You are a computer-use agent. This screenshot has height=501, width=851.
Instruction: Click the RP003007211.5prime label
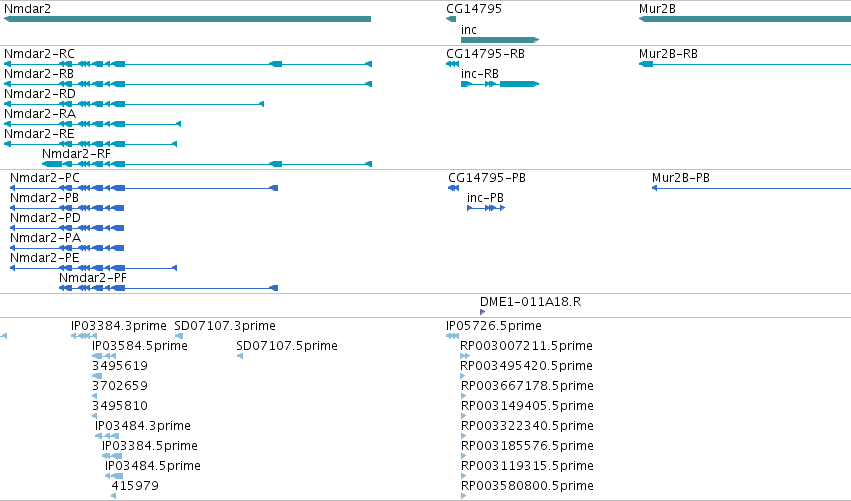point(526,346)
